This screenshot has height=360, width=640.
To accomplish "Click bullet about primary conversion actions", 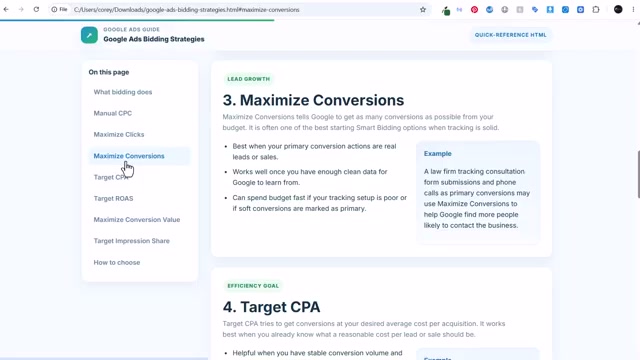I will click(314, 151).
